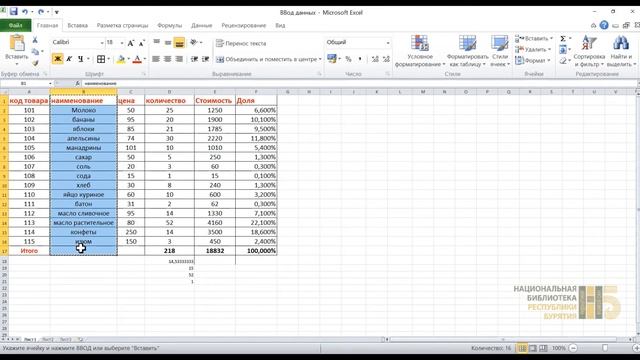Click the formula bar input field
Screen dimensions: 640x360
(359, 83)
